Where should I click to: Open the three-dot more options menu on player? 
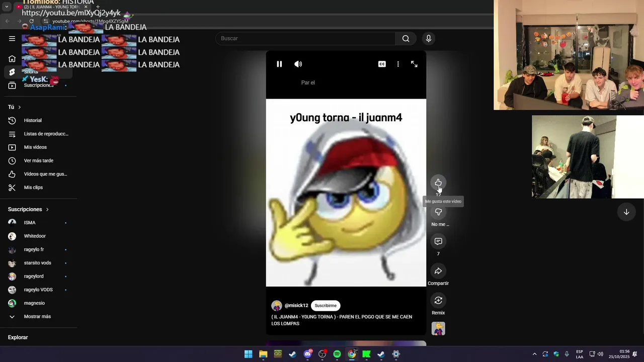(398, 64)
